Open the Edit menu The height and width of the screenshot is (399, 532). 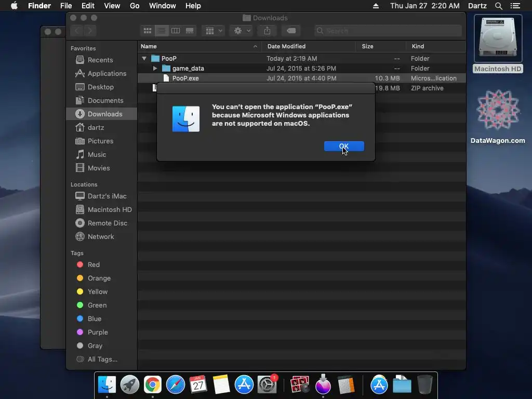click(88, 6)
